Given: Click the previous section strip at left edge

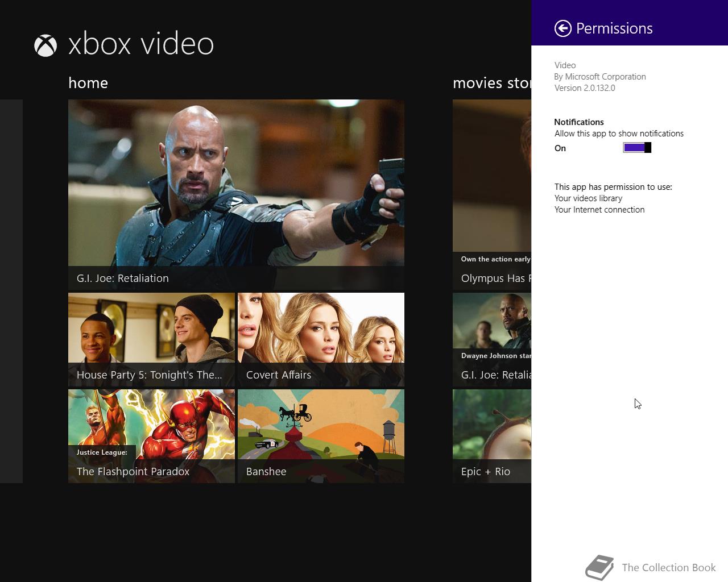Looking at the screenshot, I should pyautogui.click(x=11, y=291).
